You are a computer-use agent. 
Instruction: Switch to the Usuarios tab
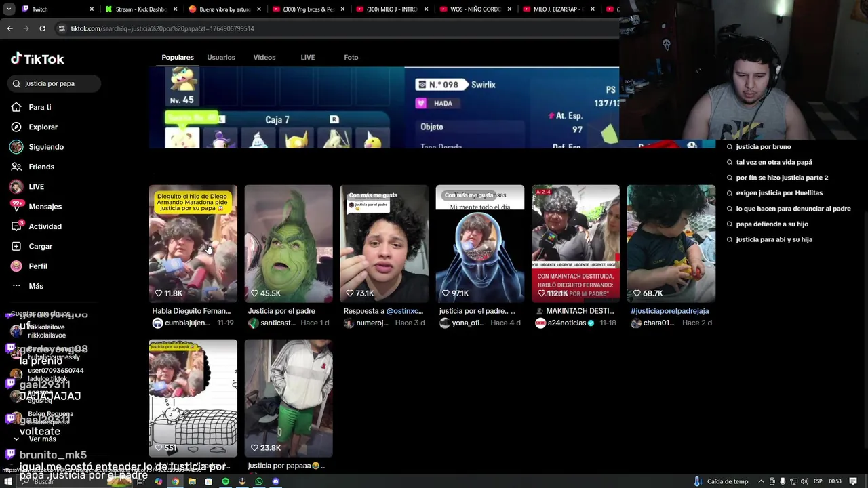tap(221, 57)
